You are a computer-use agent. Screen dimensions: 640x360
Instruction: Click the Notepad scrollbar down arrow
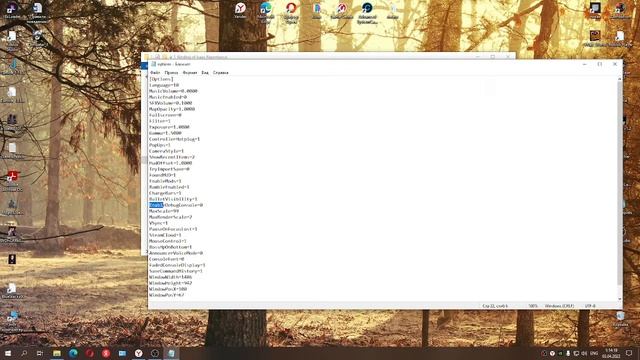point(620,299)
